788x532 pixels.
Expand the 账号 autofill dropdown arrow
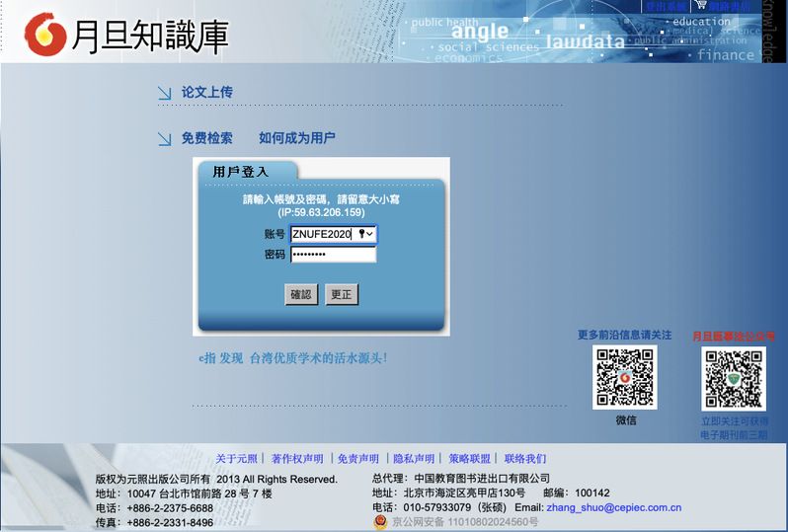(370, 234)
